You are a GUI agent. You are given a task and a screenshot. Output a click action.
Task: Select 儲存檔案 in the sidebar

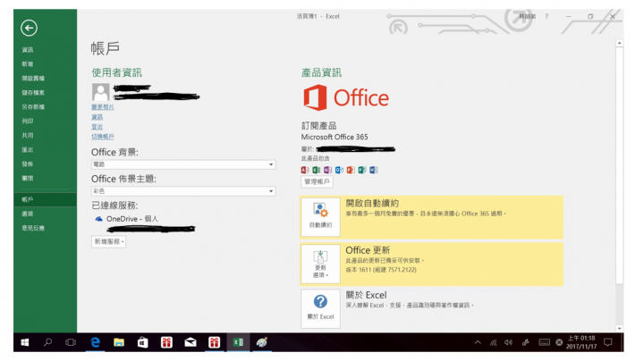pos(33,93)
